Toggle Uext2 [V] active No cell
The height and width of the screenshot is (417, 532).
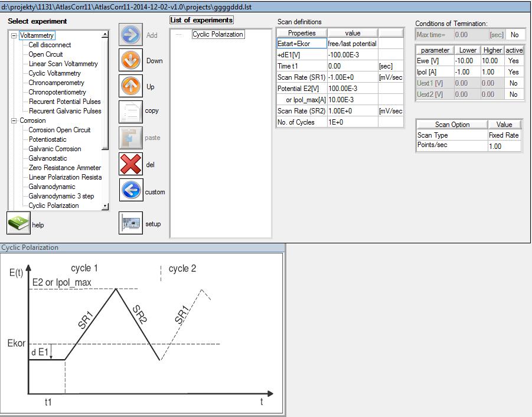(x=514, y=95)
